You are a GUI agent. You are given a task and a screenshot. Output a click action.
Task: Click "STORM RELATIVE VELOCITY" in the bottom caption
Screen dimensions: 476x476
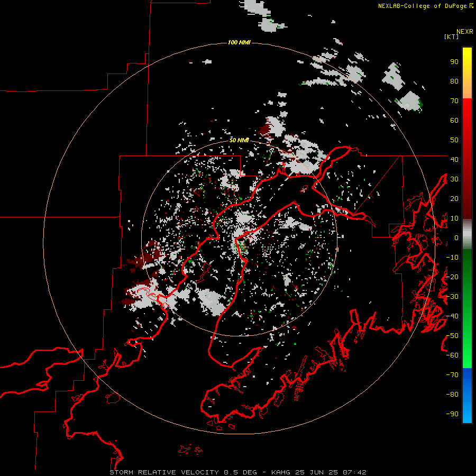[164, 472]
